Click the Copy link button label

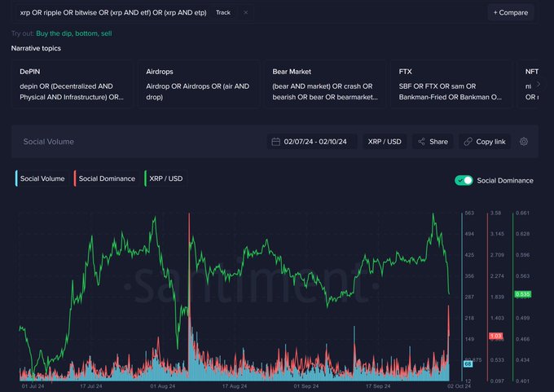[490, 142]
